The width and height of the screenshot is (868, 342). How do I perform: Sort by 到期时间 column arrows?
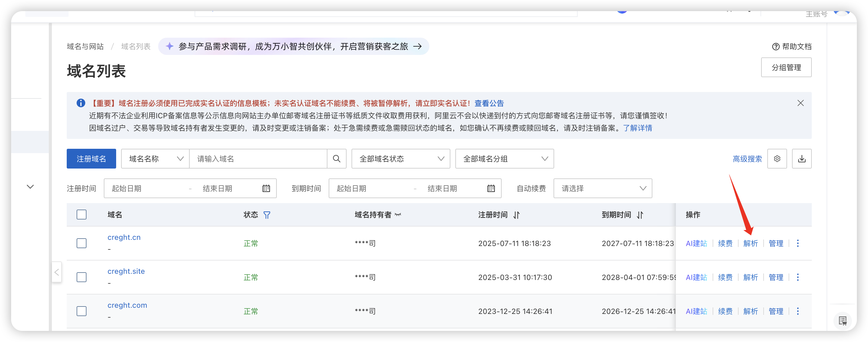click(x=640, y=215)
